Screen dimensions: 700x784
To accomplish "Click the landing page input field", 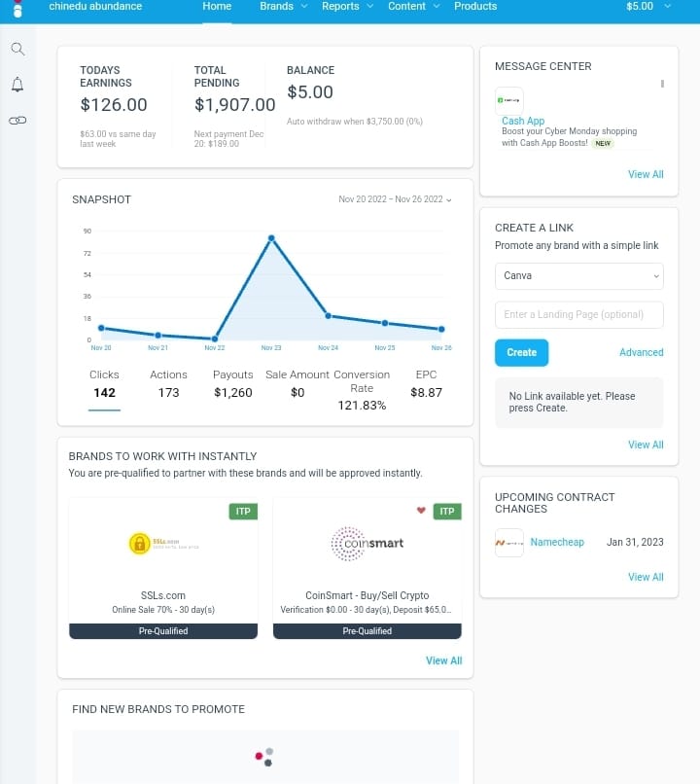I will coord(579,314).
